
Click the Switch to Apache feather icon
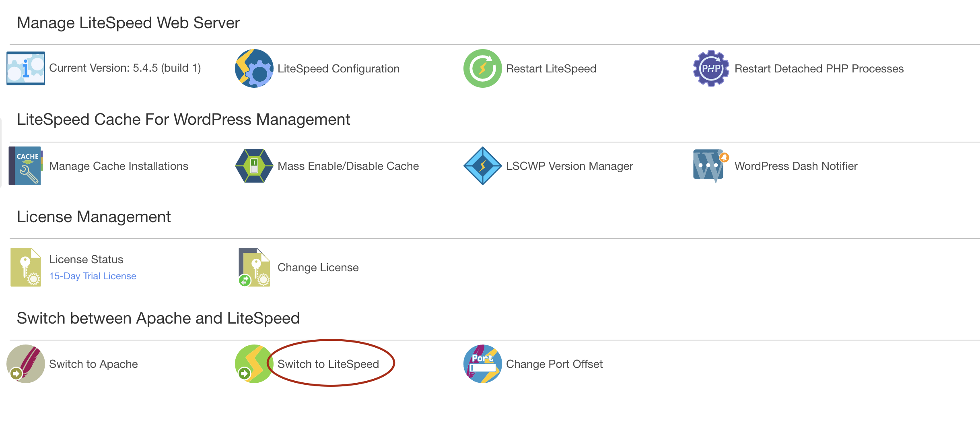[x=26, y=364]
